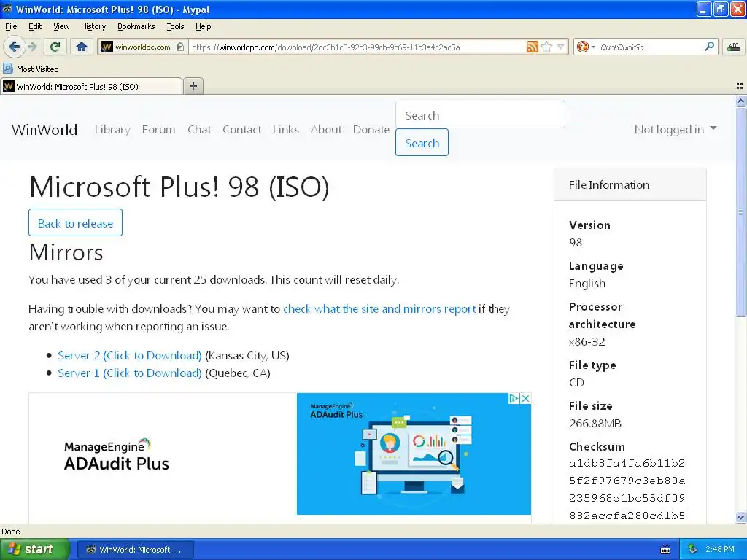The height and width of the screenshot is (560, 747).
Task: Go back with the Back arrow button
Action: click(x=14, y=47)
